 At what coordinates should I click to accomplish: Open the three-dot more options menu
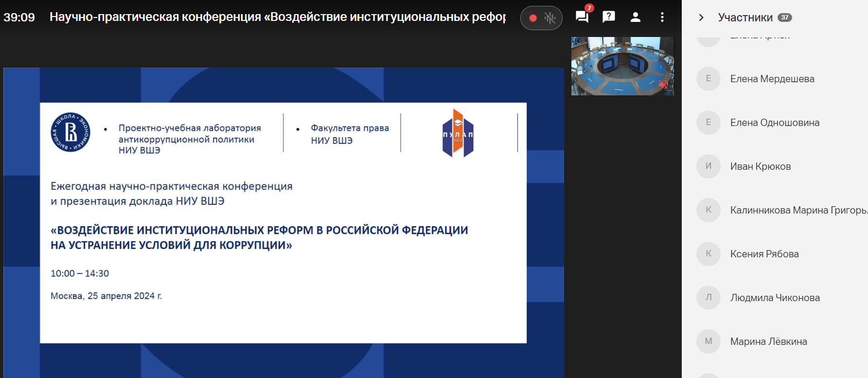pos(662,17)
